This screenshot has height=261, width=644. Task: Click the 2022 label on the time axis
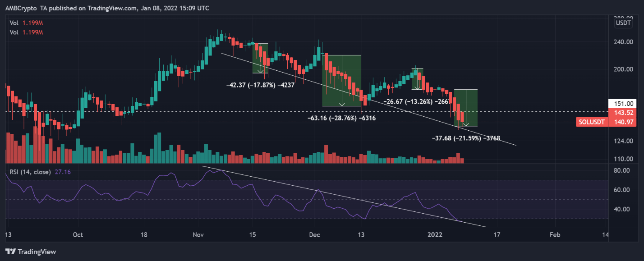pyautogui.click(x=435, y=235)
